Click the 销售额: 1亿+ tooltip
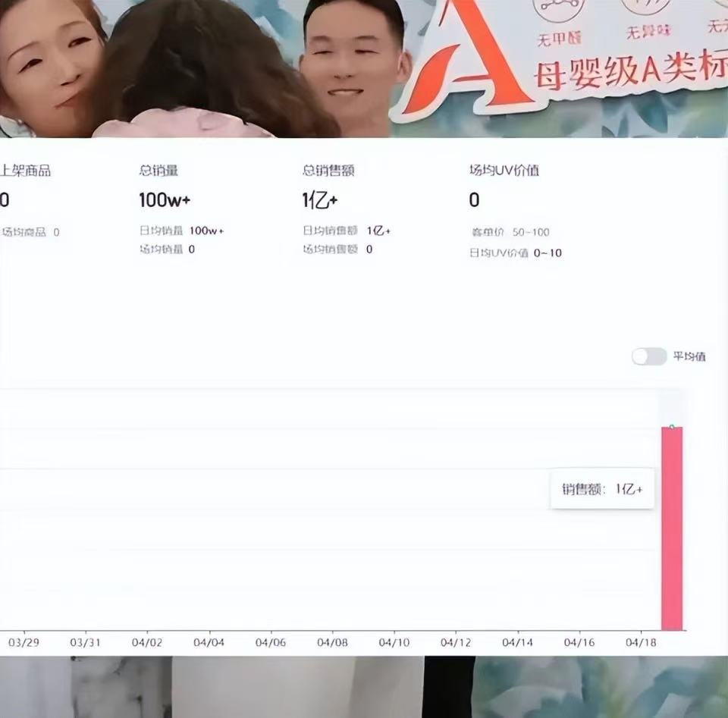 click(x=602, y=489)
